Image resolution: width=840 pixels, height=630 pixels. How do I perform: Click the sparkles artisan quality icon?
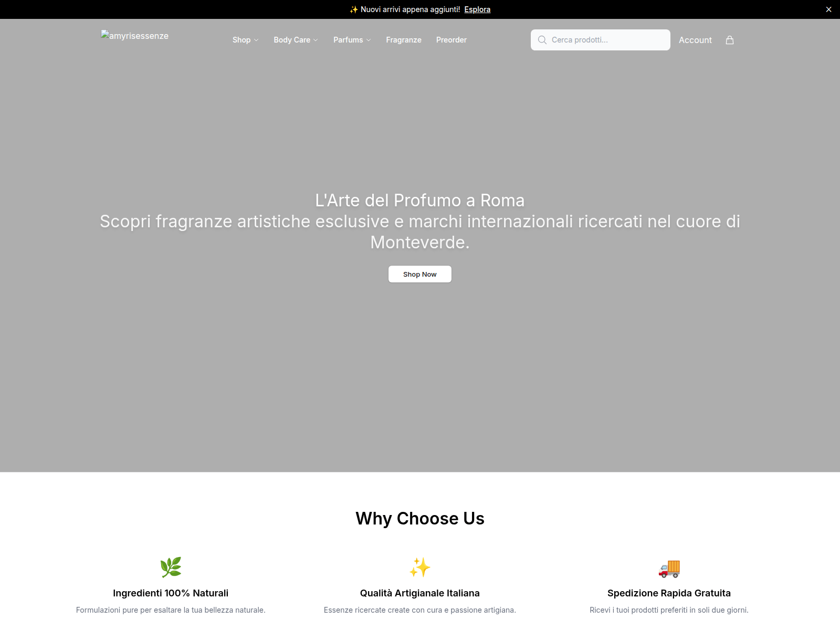tap(420, 567)
